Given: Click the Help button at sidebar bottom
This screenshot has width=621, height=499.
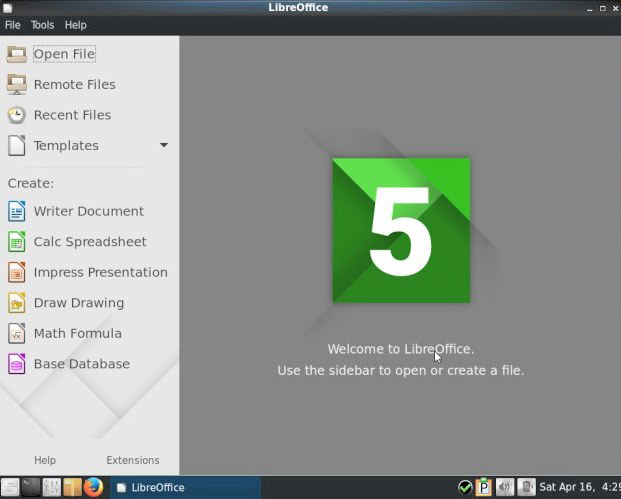Looking at the screenshot, I should point(45,460).
